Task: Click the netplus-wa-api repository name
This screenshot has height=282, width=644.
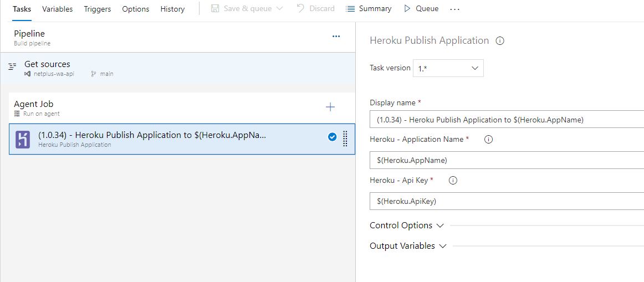Action: tap(54, 74)
